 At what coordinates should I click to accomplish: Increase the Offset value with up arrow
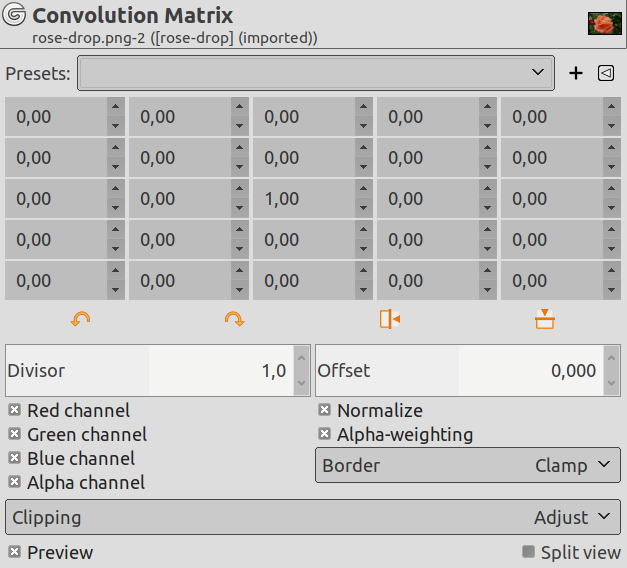coord(611,358)
